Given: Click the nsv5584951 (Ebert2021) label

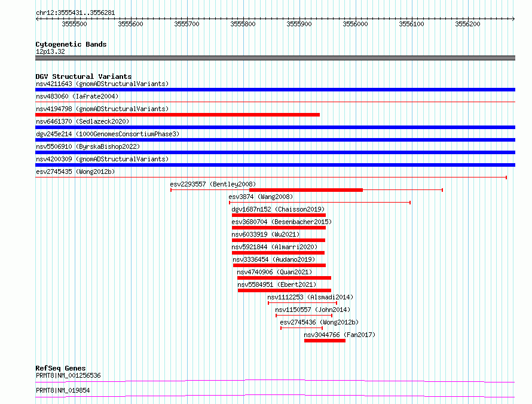Looking at the screenshot, I should 277,284.
